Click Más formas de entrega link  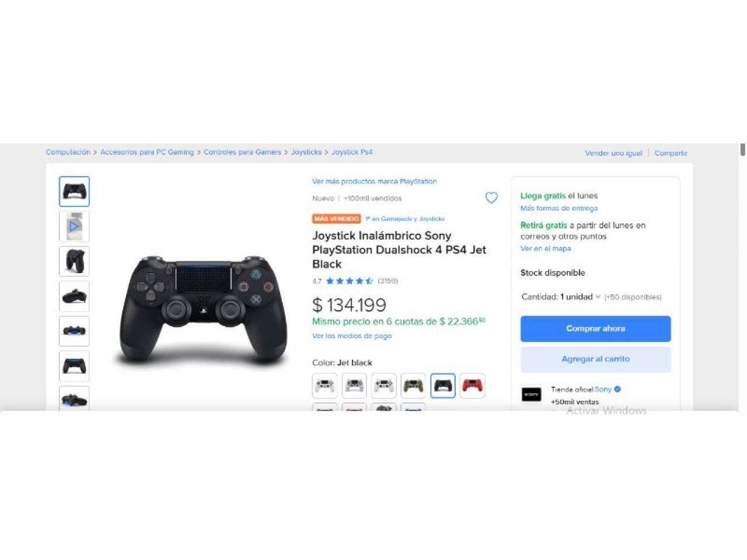[559, 208]
